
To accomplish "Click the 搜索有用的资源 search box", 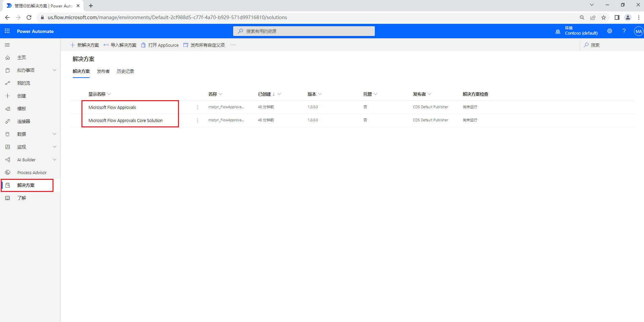I will (304, 31).
